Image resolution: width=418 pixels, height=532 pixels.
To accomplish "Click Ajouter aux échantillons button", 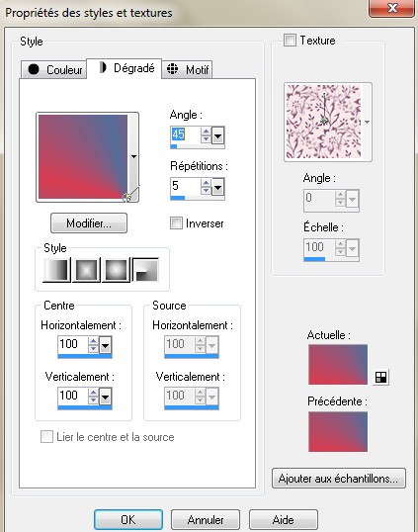I will coord(339,479).
